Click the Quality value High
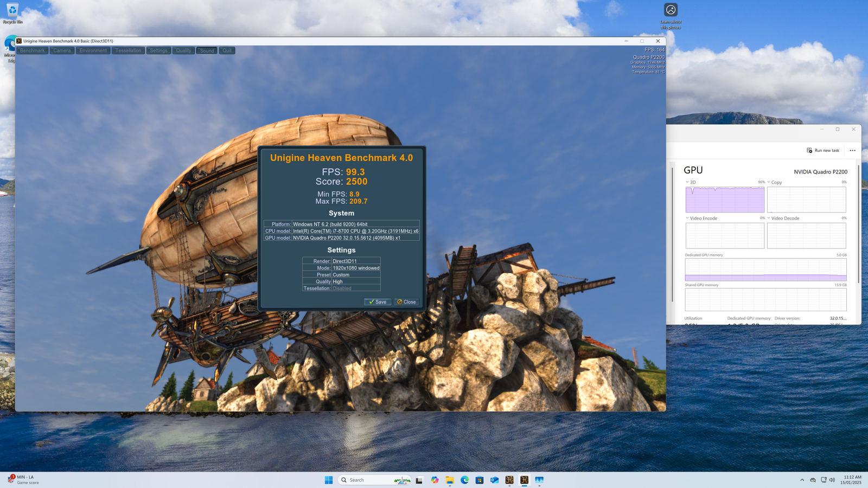This screenshot has width=868, height=488. coord(337,281)
